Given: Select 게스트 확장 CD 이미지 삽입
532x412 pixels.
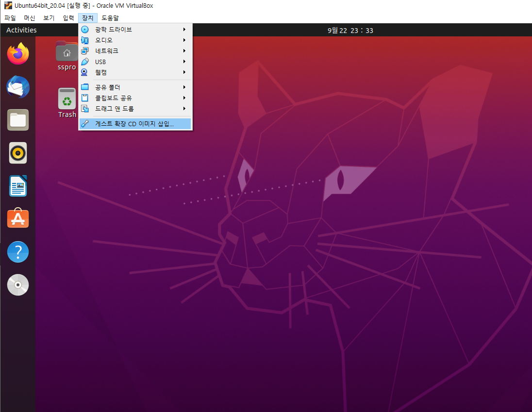Looking at the screenshot, I should click(x=135, y=124).
